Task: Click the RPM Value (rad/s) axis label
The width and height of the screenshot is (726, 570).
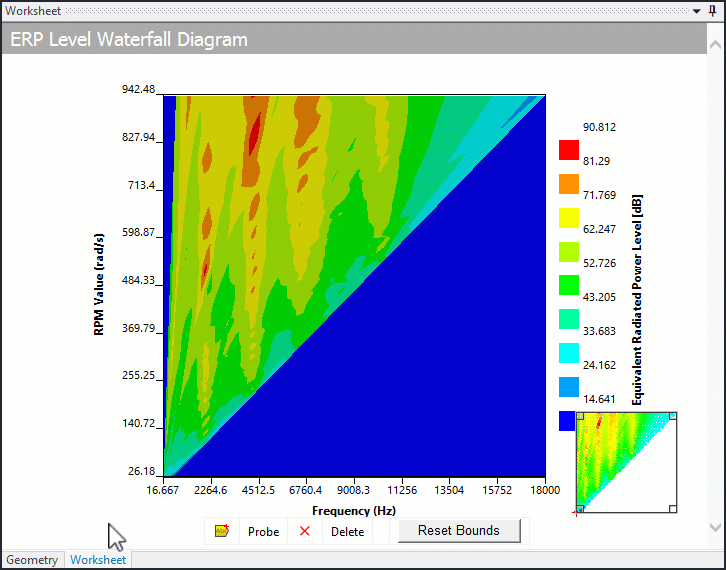Action: click(99, 284)
